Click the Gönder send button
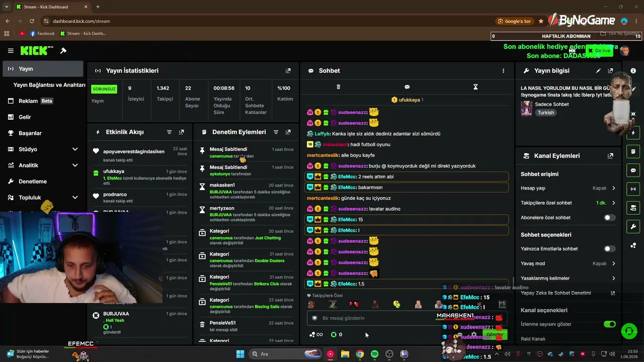This screenshot has height=362, width=644. [x=495, y=334]
